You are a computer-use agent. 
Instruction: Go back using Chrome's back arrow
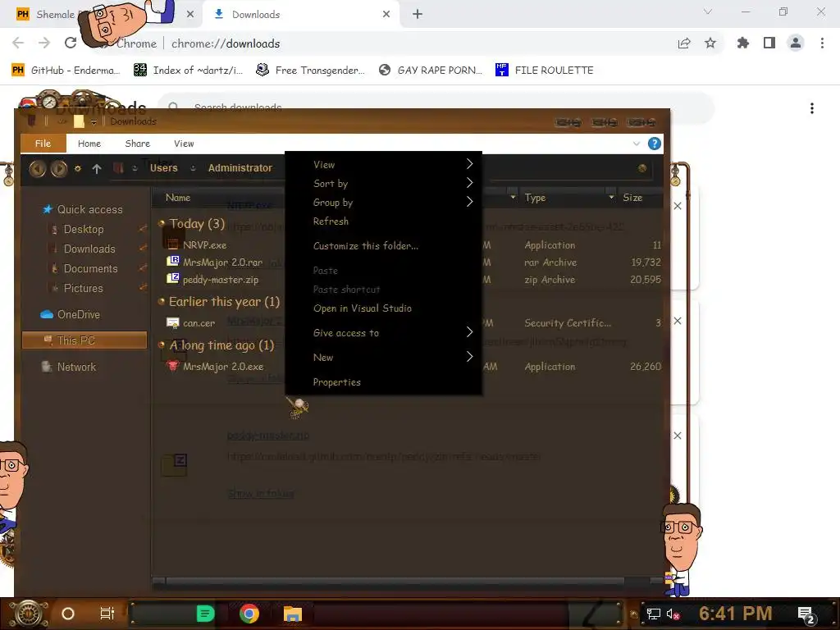point(18,43)
